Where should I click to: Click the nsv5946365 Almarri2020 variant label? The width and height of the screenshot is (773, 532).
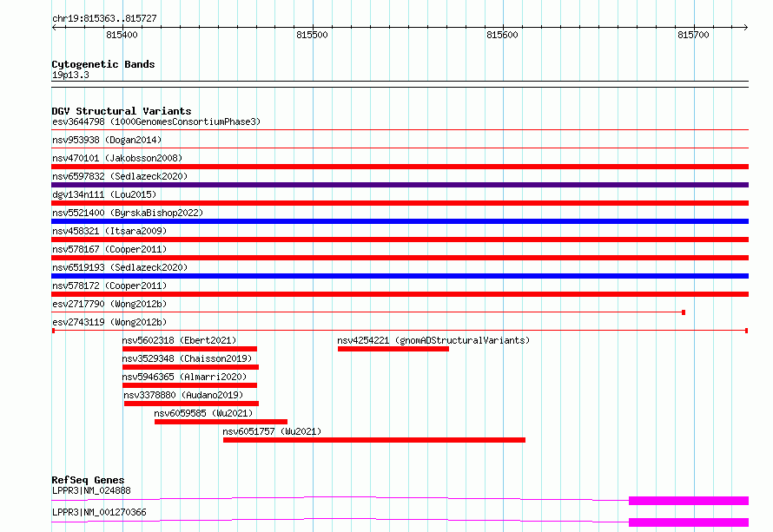pos(184,377)
